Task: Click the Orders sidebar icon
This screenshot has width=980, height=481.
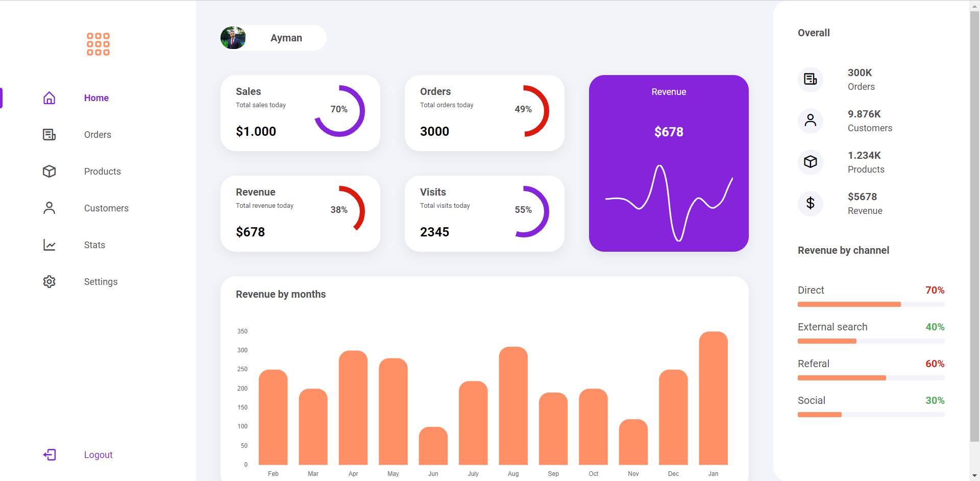Action: 49,135
